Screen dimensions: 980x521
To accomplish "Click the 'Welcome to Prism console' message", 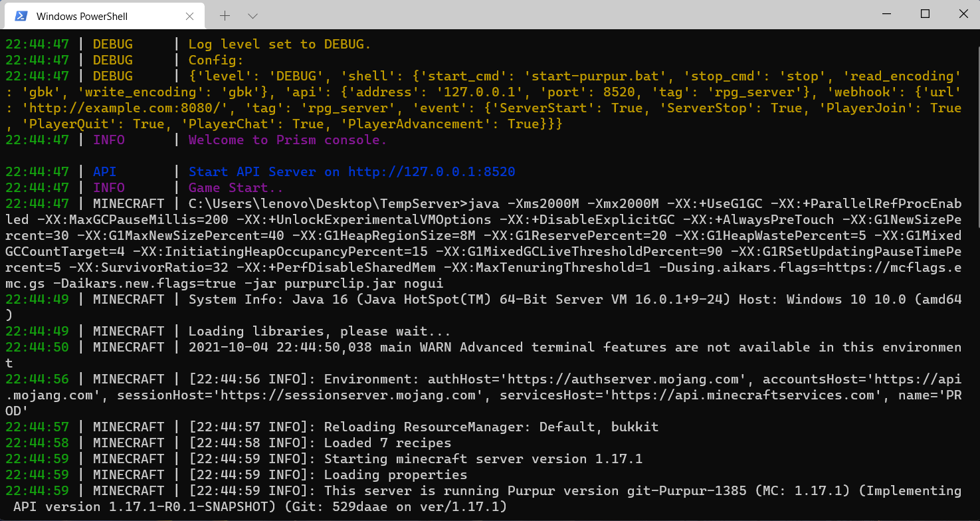I will point(287,140).
